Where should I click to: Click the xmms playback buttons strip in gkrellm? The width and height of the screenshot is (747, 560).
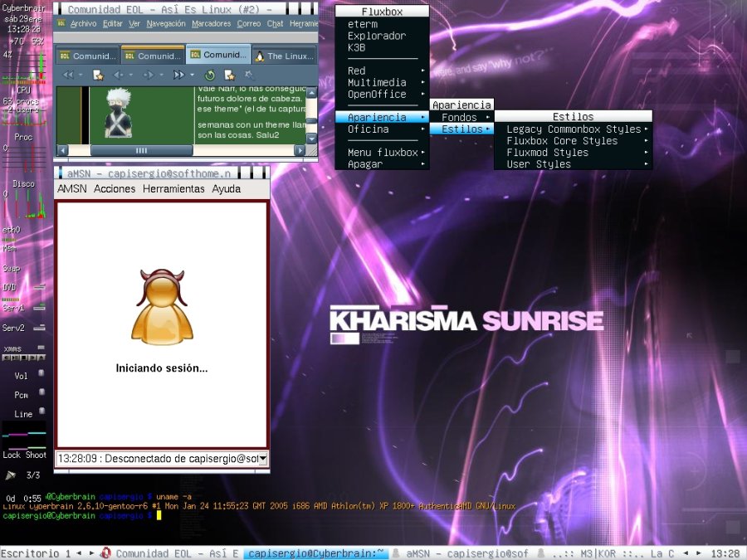[24, 357]
